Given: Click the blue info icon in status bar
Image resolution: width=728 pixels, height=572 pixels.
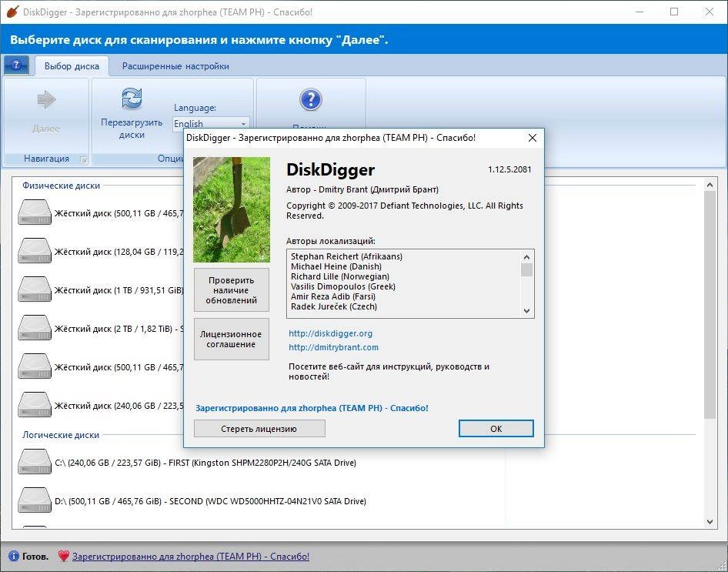Looking at the screenshot, I should 14,556.
